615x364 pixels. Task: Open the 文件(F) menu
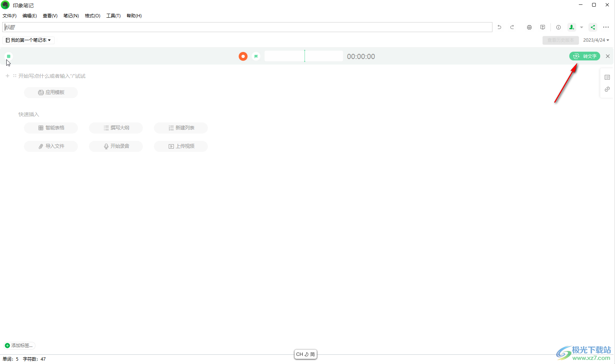coord(10,16)
